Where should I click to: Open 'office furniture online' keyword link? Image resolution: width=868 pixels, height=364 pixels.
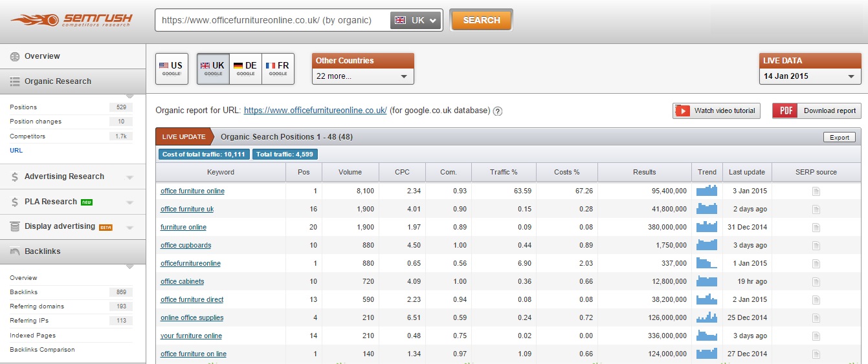coord(192,191)
